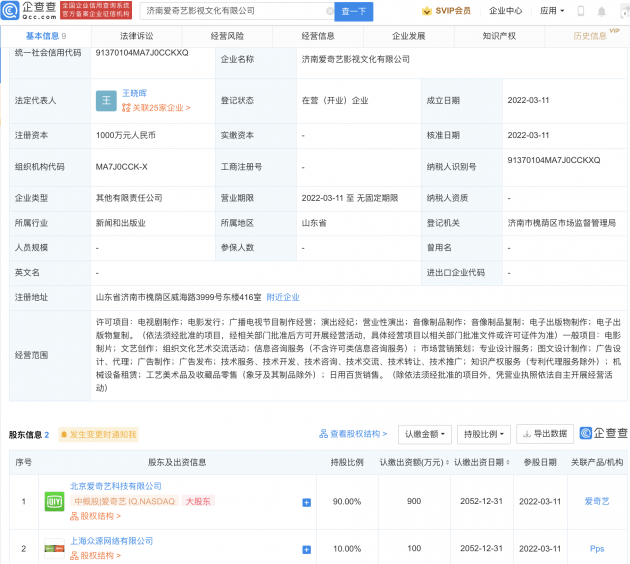The image size is (630, 564).
Task: Switch to 法律诉讼 tab
Action: click(137, 36)
